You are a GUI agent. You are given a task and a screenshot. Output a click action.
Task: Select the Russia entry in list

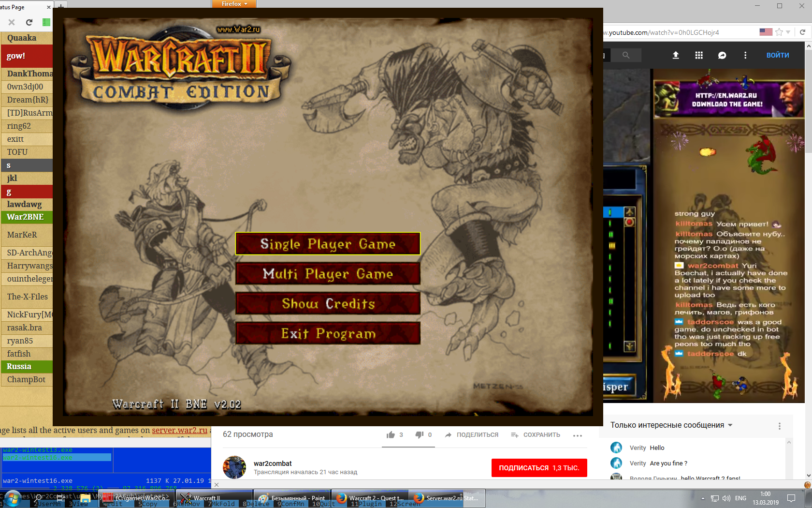point(27,366)
